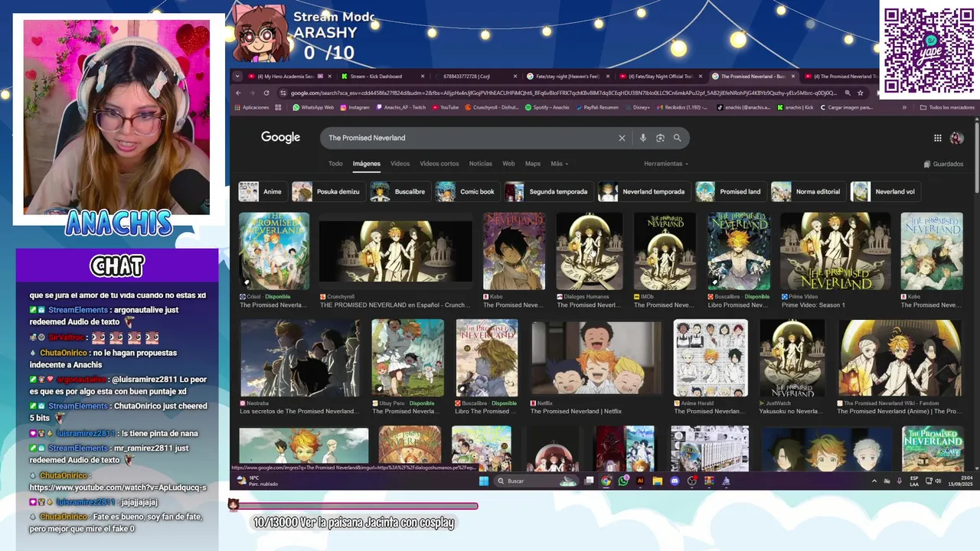980x551 pixels.
Task: Bookmark this page with the star
Action: 861,93
